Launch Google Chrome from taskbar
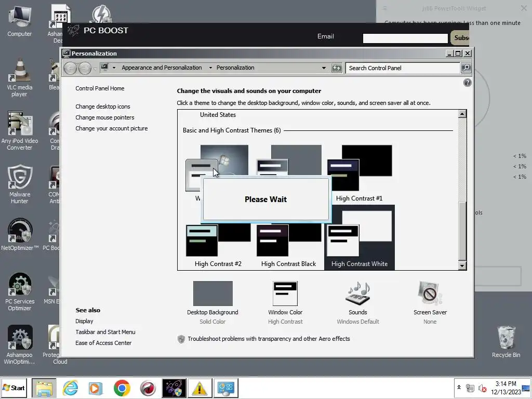 (122, 388)
